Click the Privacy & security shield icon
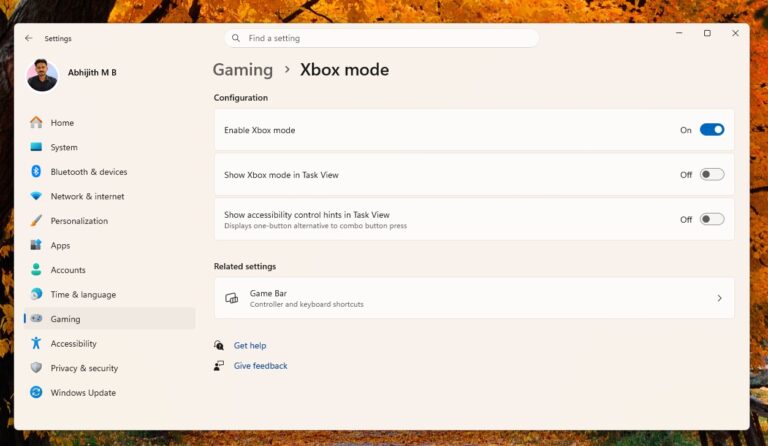Viewport: 768px width, 446px height. pyautogui.click(x=36, y=368)
